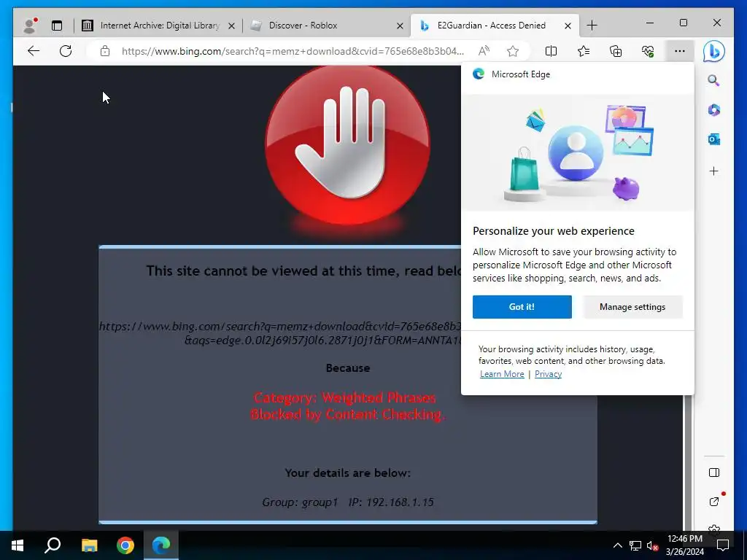
Task: Click the address bar URL
Action: pyautogui.click(x=293, y=51)
